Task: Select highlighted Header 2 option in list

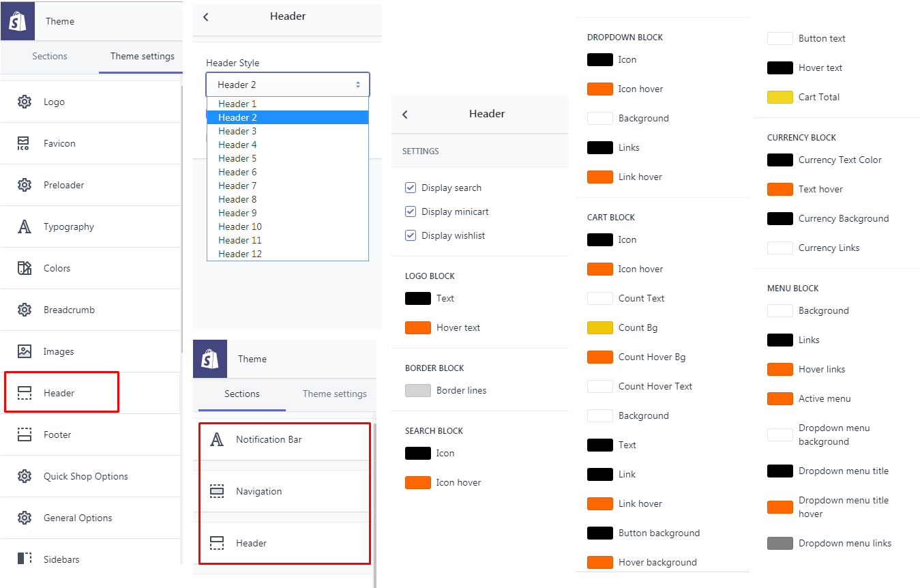Action: (288, 117)
